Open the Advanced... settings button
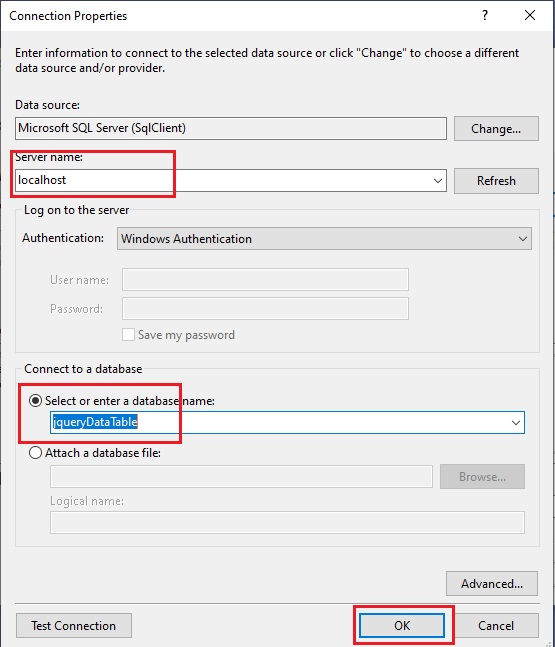Image resolution: width=555 pixels, height=647 pixels. [x=492, y=583]
